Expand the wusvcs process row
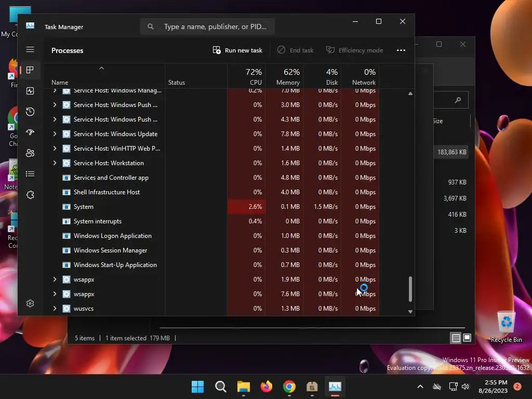The image size is (532, 399). click(x=55, y=309)
